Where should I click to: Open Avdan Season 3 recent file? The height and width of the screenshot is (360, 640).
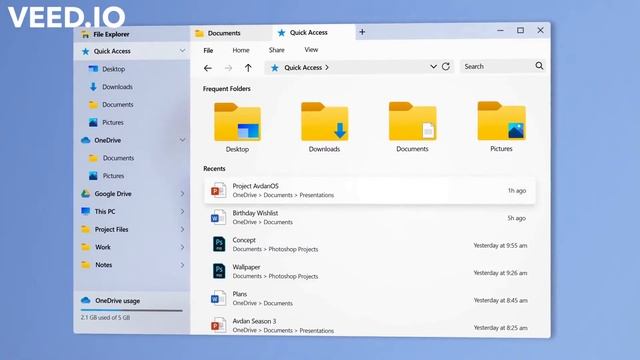370,325
